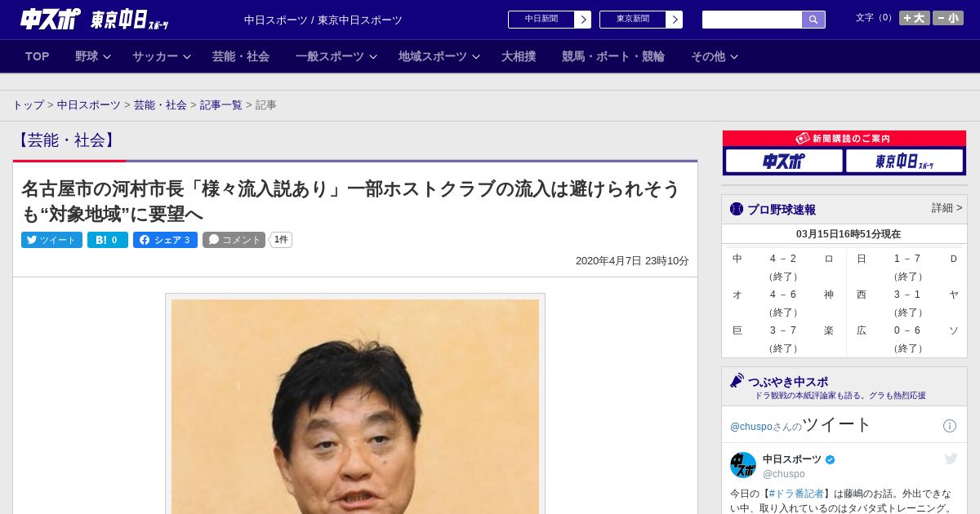Go to the TOP menu item

(38, 56)
